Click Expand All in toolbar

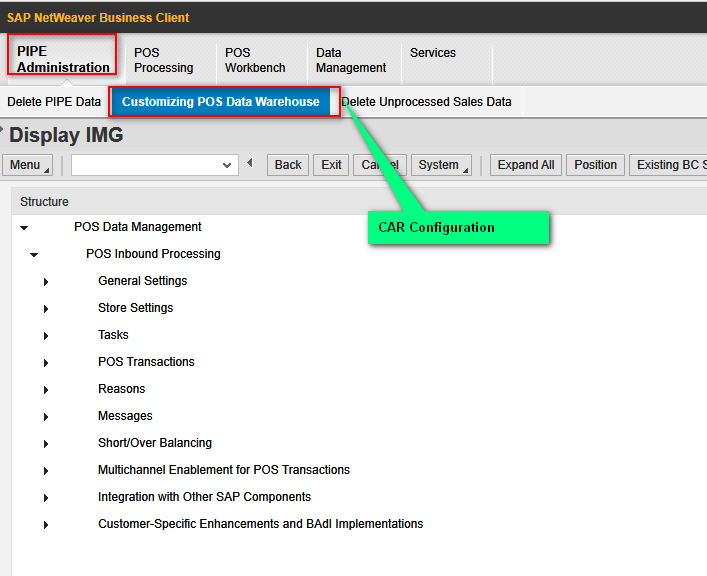(525, 165)
